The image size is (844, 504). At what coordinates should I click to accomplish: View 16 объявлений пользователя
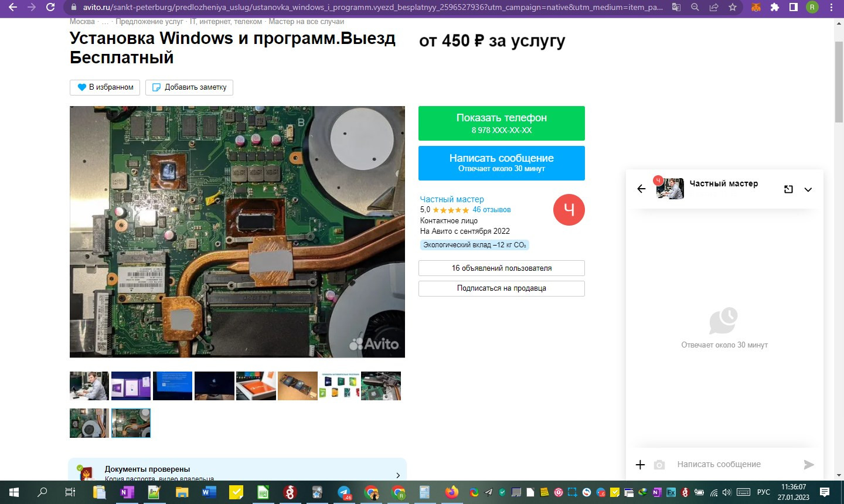pyautogui.click(x=502, y=268)
